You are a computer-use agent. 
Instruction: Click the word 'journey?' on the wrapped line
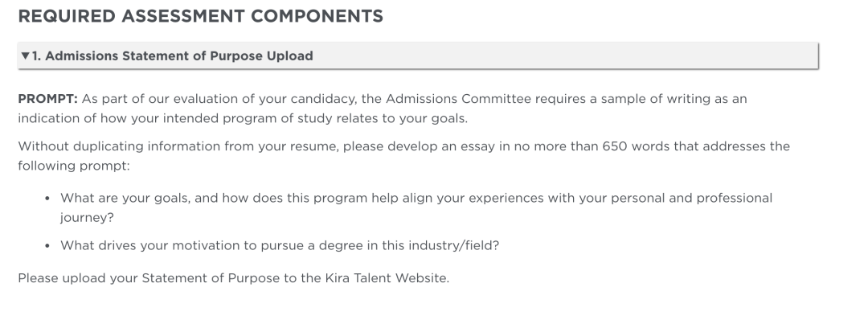[87, 218]
